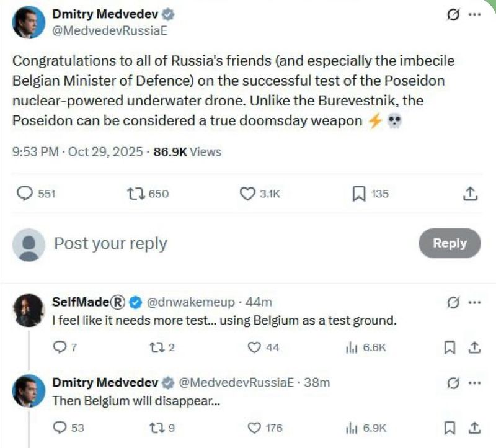Open Dmitry Medvedev's profile picture
The image size is (496, 448).
[x=26, y=20]
